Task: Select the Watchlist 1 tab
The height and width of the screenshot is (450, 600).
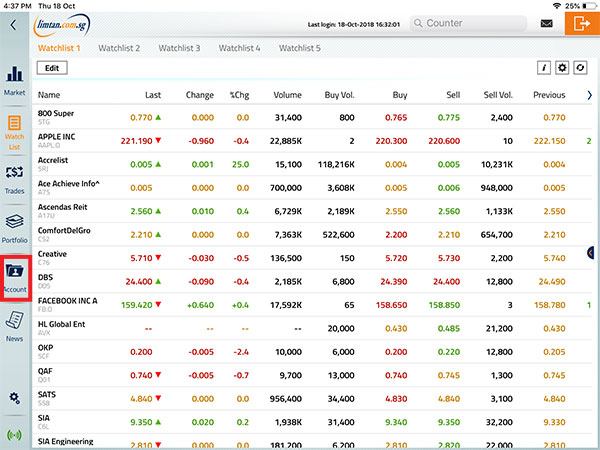Action: click(59, 48)
